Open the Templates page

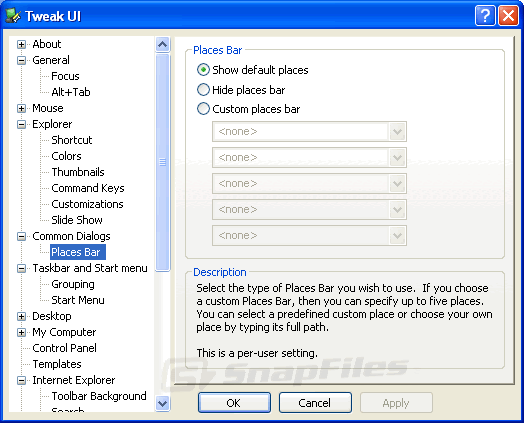[57, 364]
